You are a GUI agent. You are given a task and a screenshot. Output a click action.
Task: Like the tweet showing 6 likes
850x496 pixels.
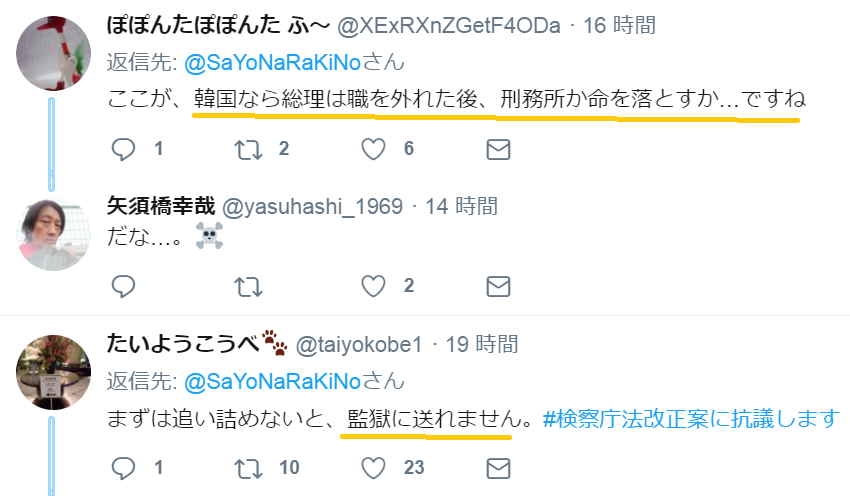tap(374, 149)
